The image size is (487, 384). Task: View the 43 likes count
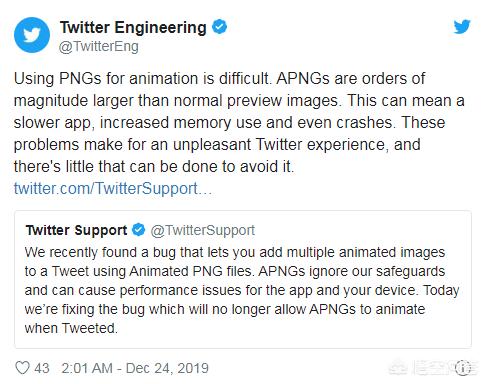[x=42, y=368]
